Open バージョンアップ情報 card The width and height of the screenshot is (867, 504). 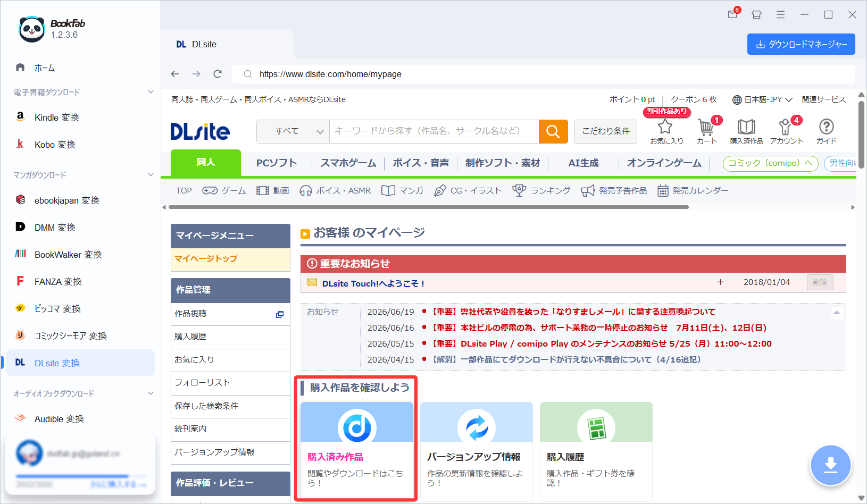tap(477, 451)
